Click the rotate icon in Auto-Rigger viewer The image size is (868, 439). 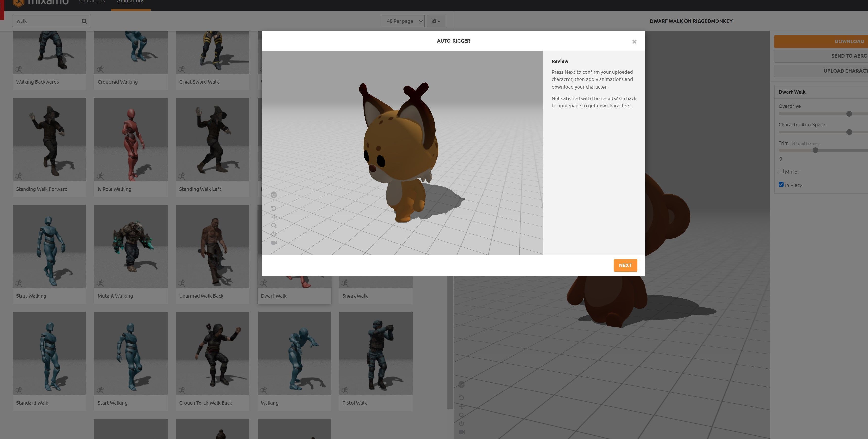point(274,208)
